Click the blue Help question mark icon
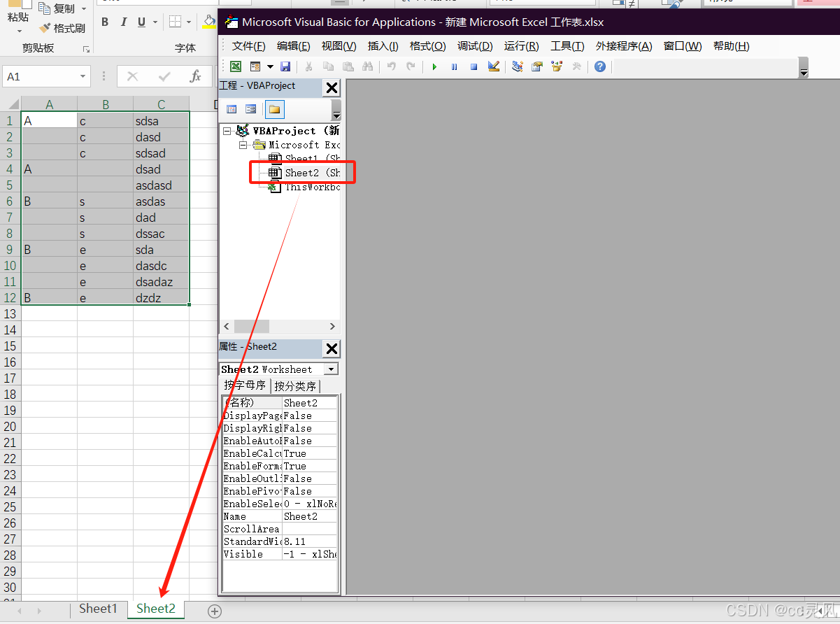Image resolution: width=840 pixels, height=624 pixels. click(x=600, y=66)
